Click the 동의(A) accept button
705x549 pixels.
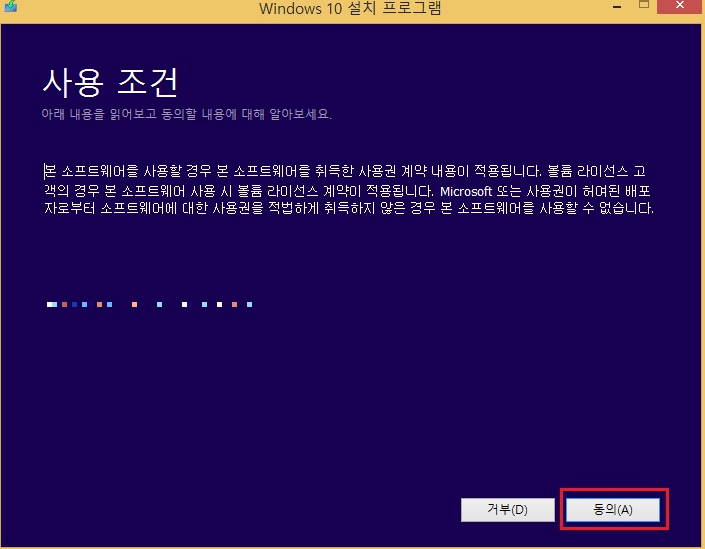613,509
